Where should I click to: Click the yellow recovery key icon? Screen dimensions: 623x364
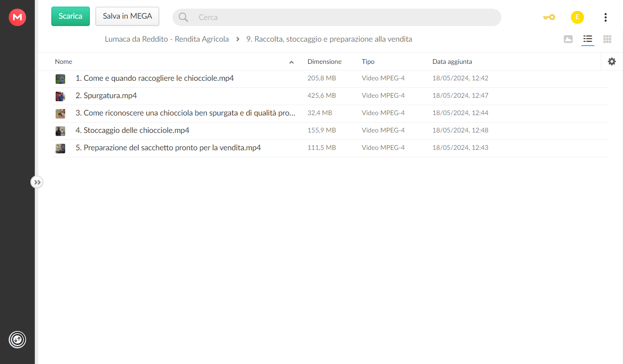549,17
